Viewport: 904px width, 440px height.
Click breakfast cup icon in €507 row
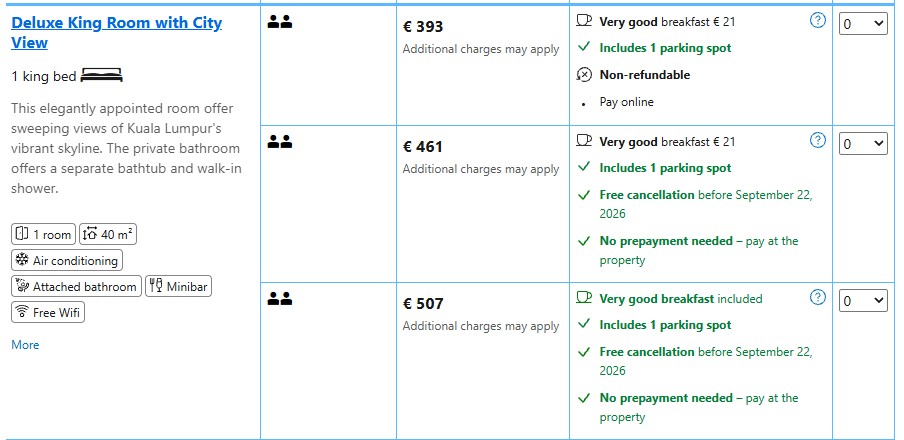click(x=584, y=298)
